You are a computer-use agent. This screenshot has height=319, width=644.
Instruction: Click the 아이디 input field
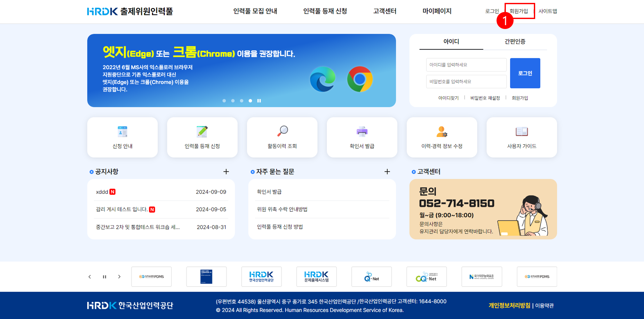tap(466, 65)
